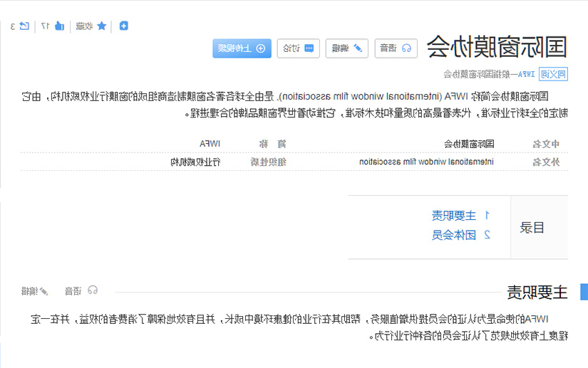The image size is (588, 368).
Task: Open the 主要职责 link in the contents
Action: pos(454,216)
